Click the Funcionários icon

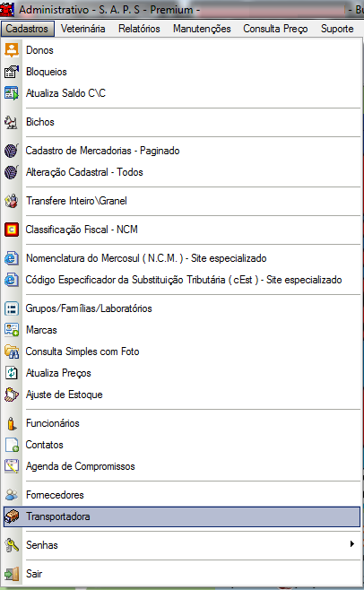[12, 423]
